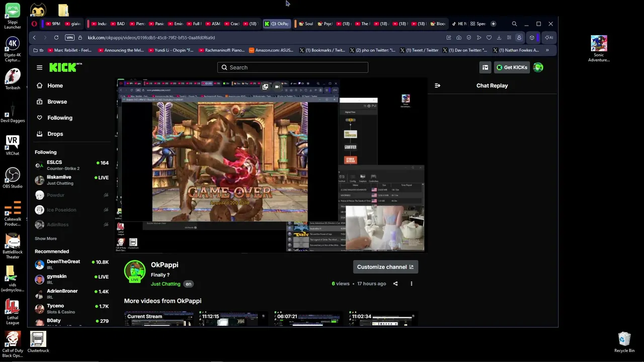
Task: Open the gymskin recommended channel
Action: tap(71, 279)
